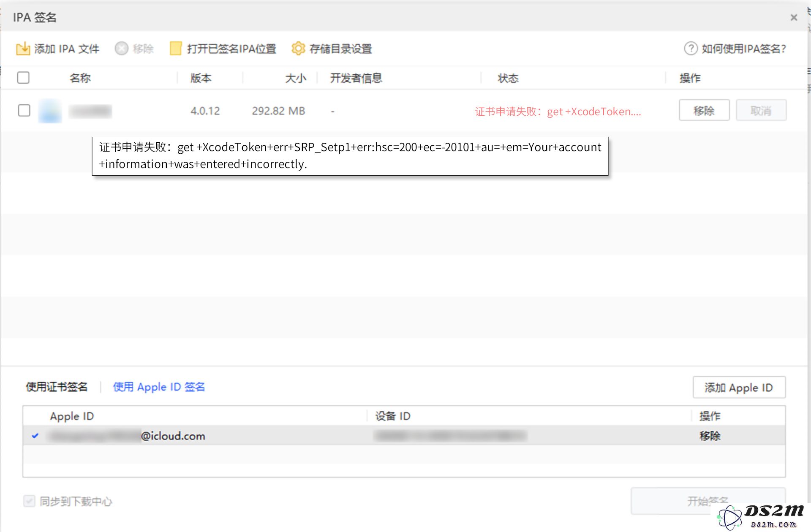The width and height of the screenshot is (811, 532).
Task: Click 存储目录设置 toolbar label
Action: tap(340, 49)
